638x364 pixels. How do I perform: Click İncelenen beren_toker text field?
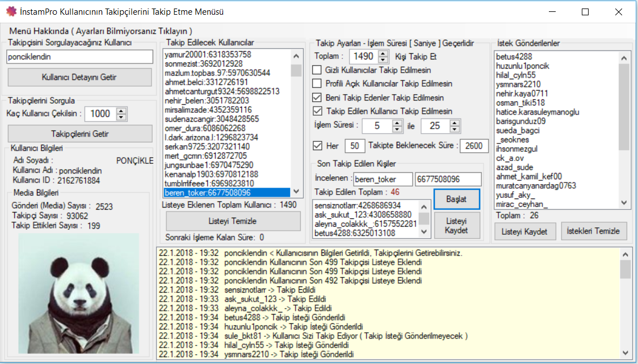coord(383,179)
